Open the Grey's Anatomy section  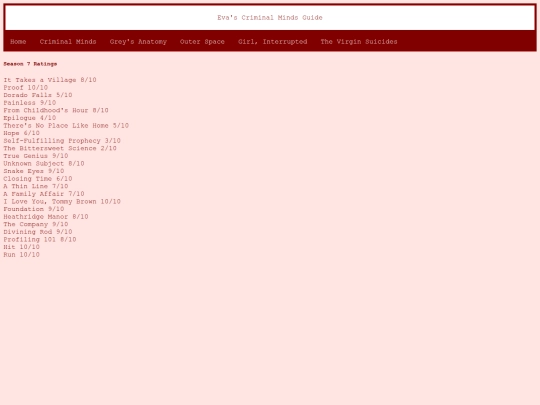pos(138,42)
